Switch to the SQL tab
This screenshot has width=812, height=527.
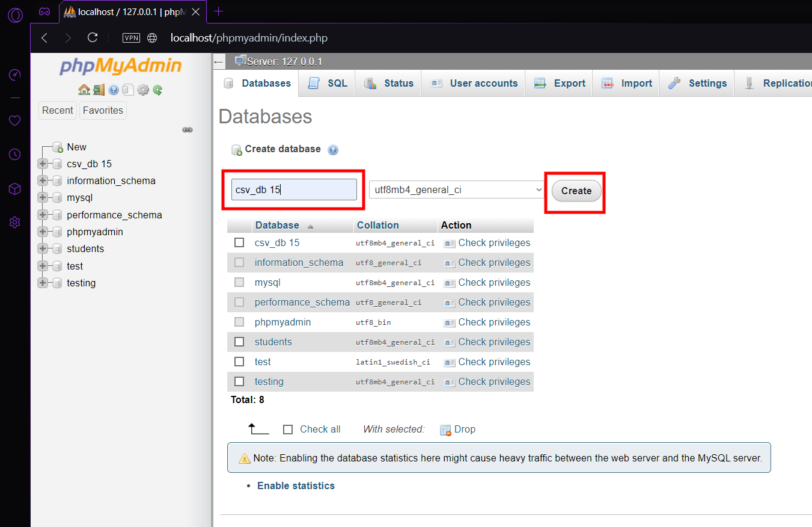[x=327, y=84]
